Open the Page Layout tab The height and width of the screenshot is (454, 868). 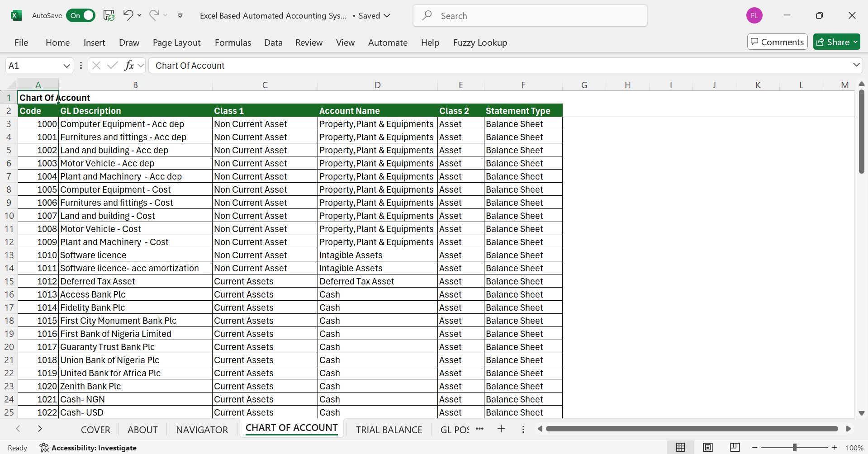pos(176,43)
